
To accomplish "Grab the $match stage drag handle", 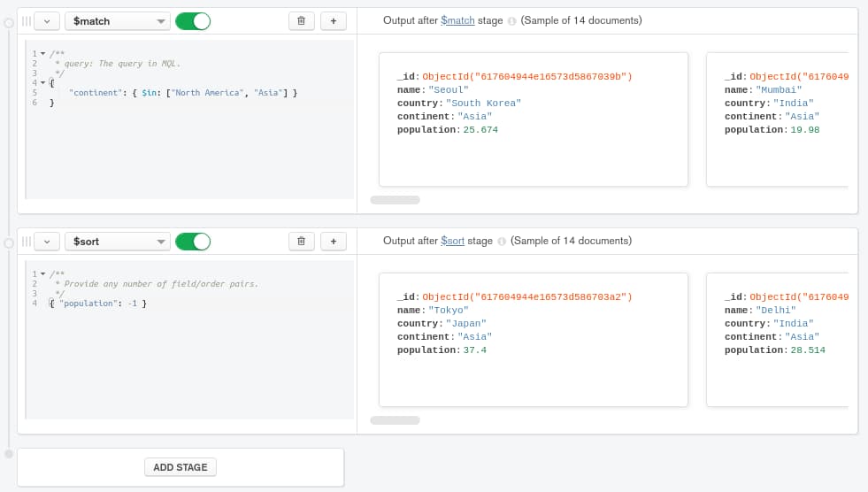I will coord(26,21).
